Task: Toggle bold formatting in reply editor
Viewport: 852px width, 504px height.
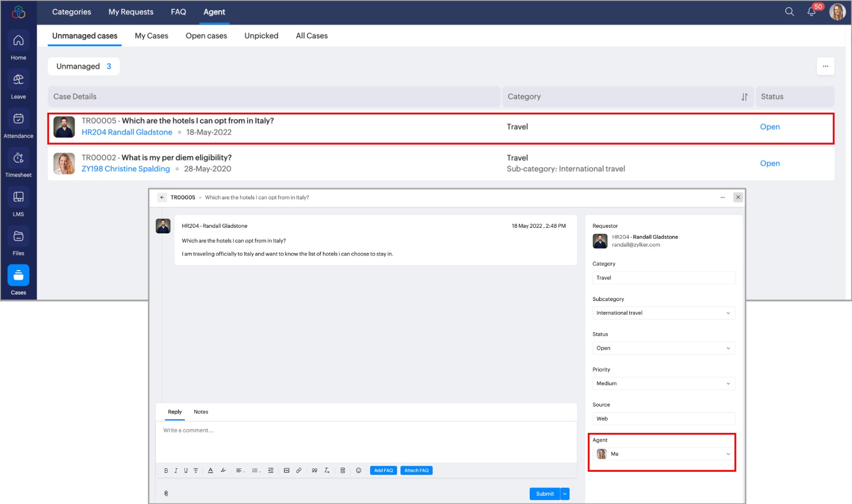Action: pos(166,470)
